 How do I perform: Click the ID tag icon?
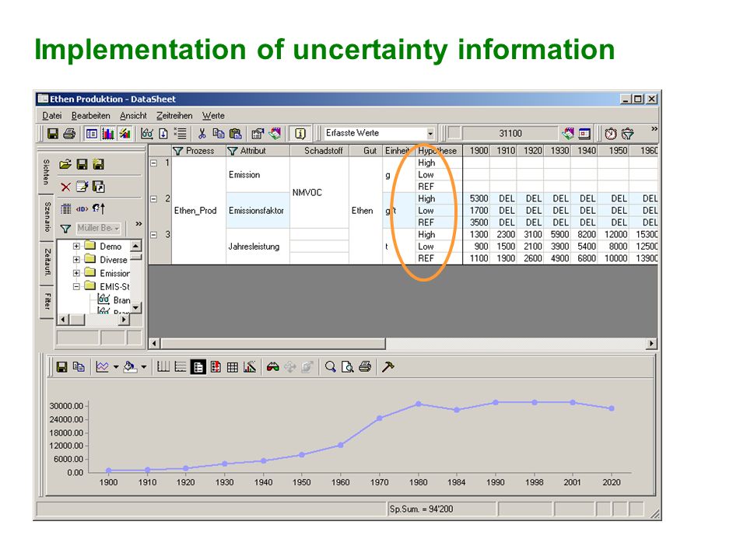(82, 208)
